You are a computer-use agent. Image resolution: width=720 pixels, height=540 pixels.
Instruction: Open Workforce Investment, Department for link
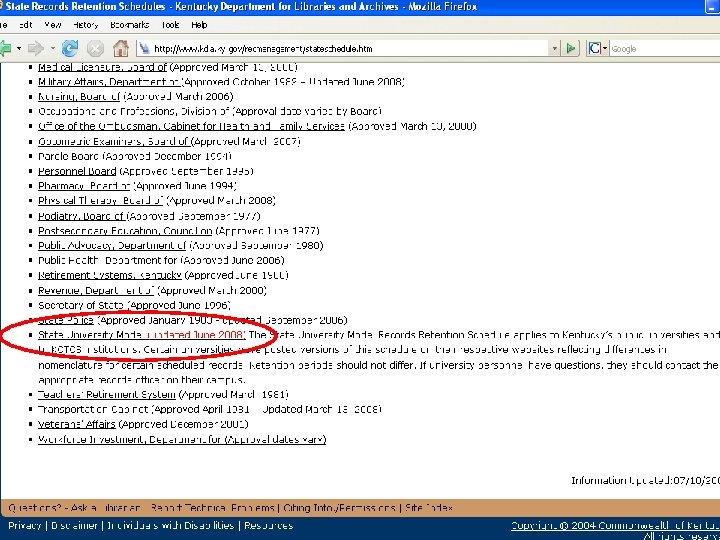pyautogui.click(x=182, y=439)
